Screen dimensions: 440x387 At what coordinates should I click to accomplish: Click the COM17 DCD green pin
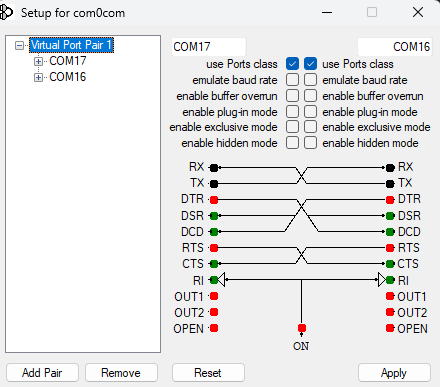pyautogui.click(x=214, y=232)
